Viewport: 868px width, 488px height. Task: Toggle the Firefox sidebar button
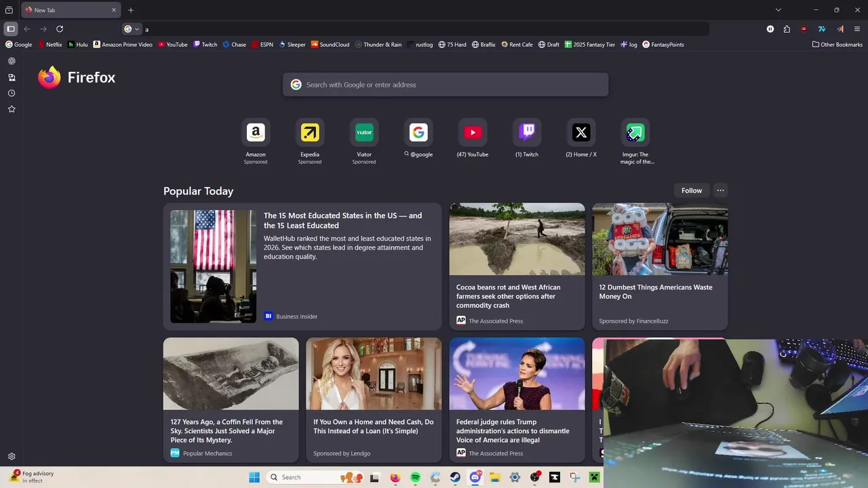pyautogui.click(x=11, y=29)
